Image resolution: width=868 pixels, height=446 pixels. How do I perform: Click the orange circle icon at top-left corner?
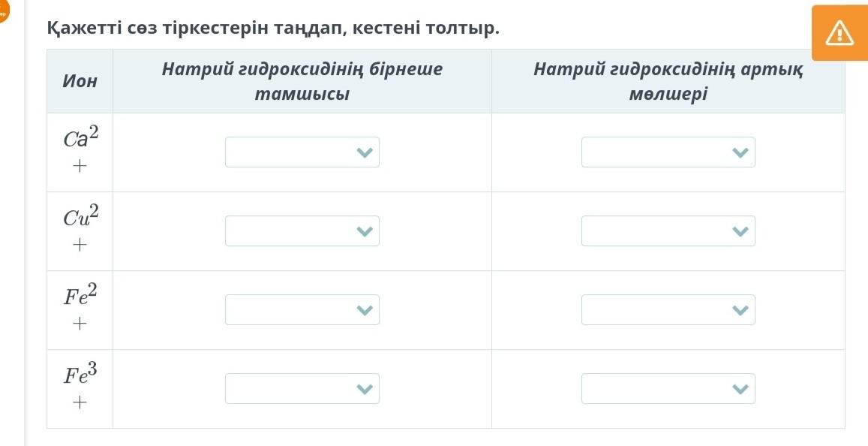pyautogui.click(x=3, y=9)
